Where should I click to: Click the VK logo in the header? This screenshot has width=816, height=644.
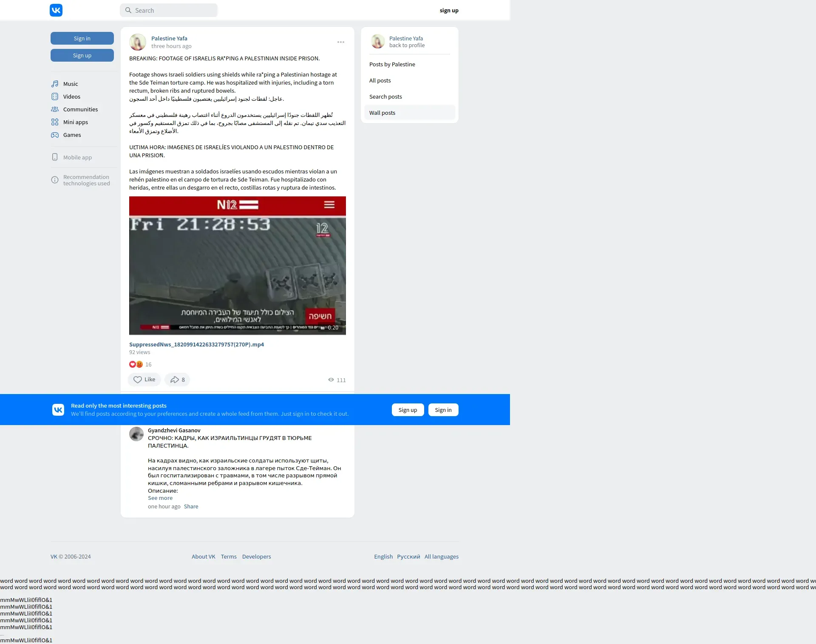[56, 10]
